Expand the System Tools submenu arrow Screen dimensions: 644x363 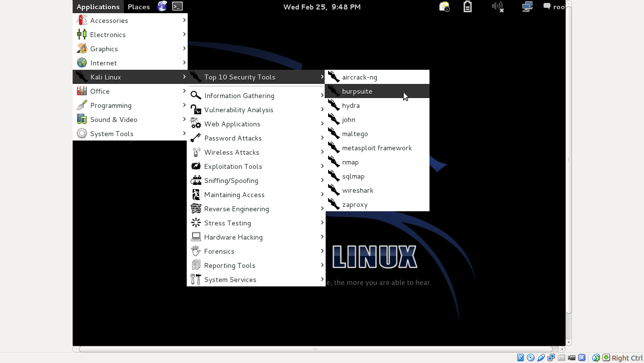click(x=184, y=133)
